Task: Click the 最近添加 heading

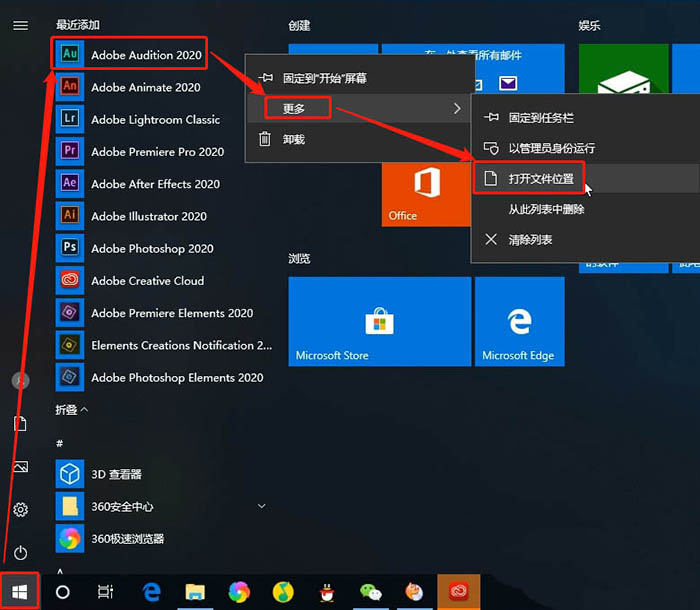Action: tap(78, 25)
